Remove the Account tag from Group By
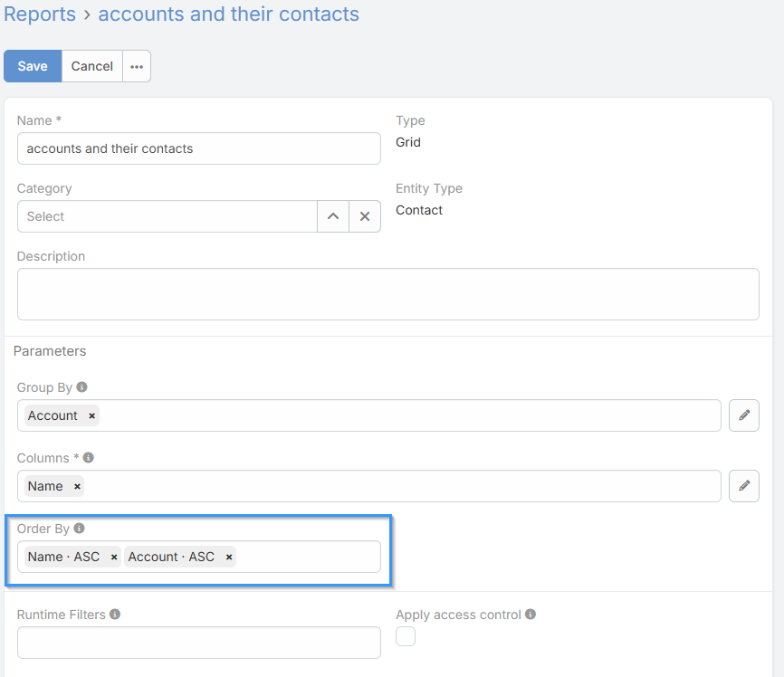784x677 pixels. 91,415
